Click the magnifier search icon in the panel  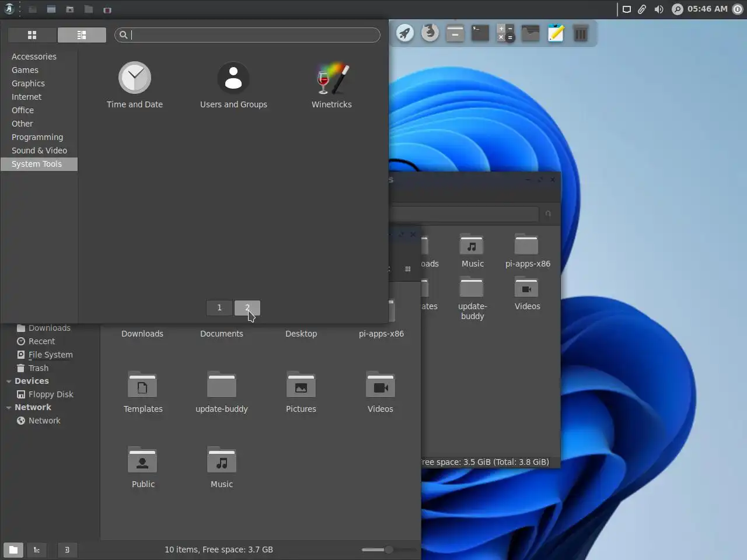(677, 9)
